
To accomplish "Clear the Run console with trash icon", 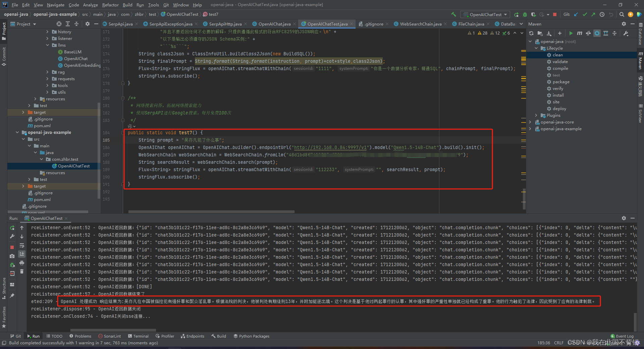I will coord(22,271).
